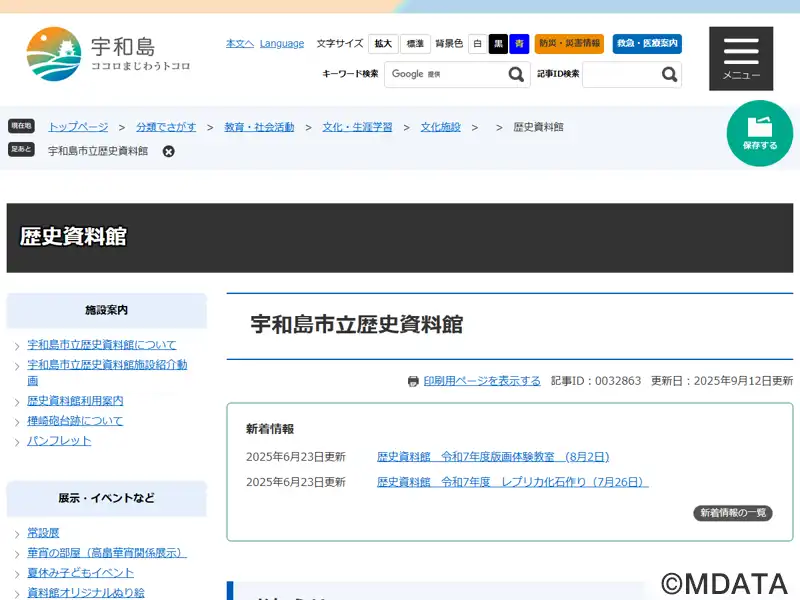Click the article ID search magnifier icon
Viewport: 800px width, 600px height.
669,74
